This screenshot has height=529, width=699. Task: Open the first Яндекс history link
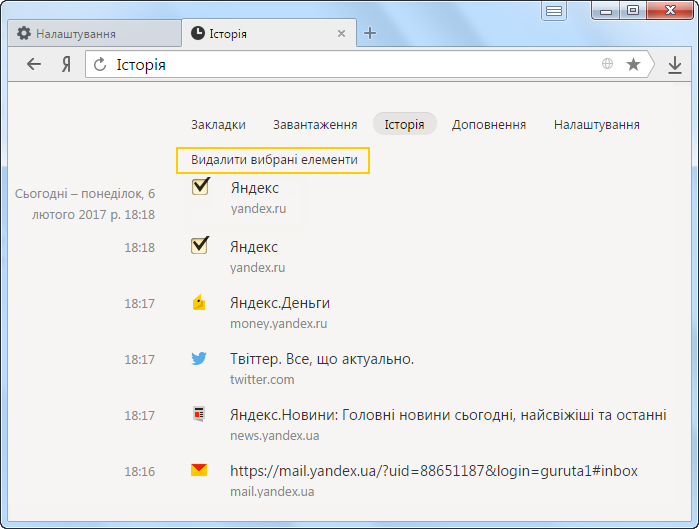255,188
